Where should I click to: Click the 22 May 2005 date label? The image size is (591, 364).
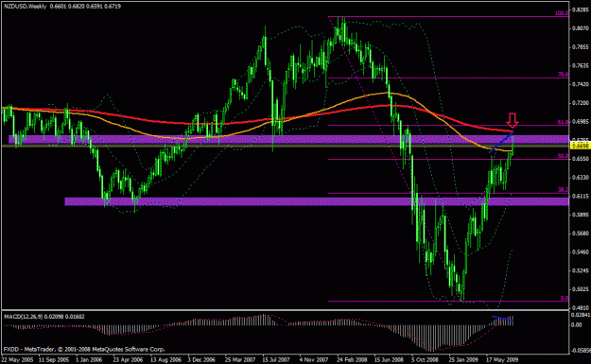(x=17, y=359)
